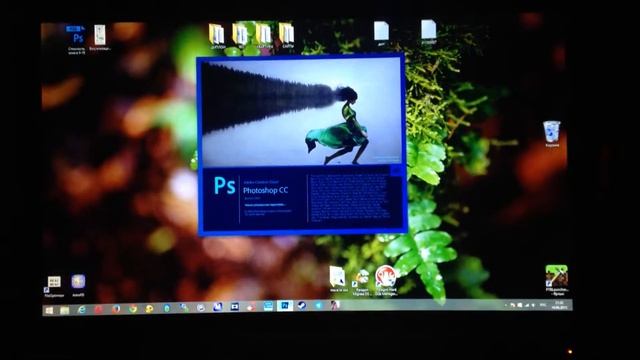
Task: Open the photo thumbnail icon on the taskbar
Action: point(335,304)
